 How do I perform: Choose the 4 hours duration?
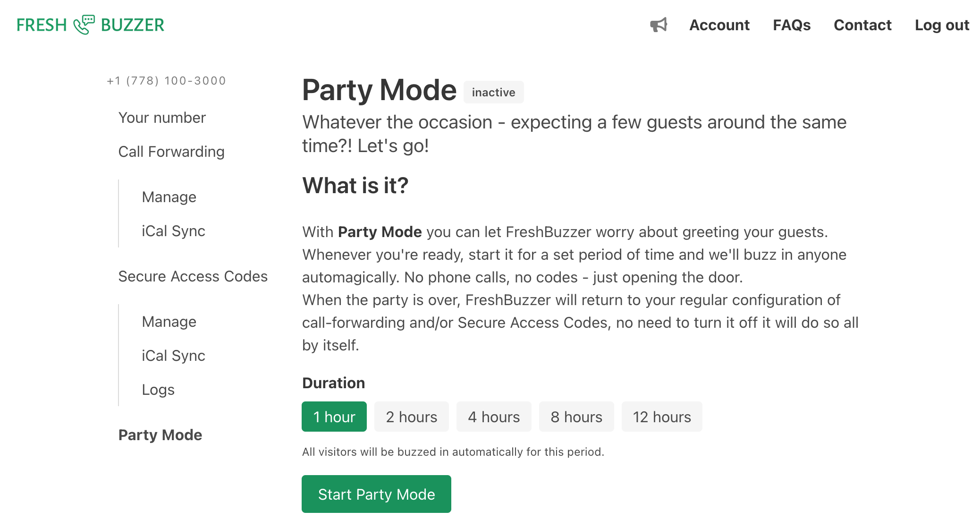coord(494,417)
